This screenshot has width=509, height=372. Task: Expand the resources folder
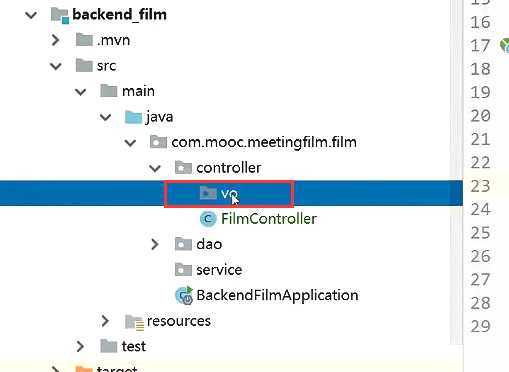pos(105,321)
